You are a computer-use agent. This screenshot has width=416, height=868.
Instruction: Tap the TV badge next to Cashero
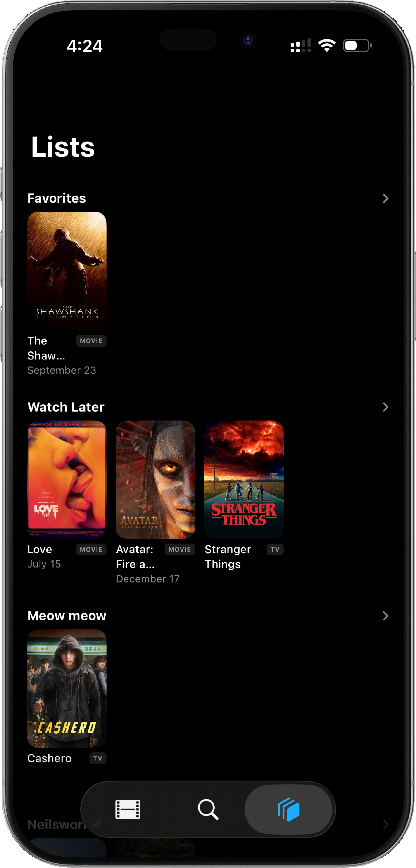pyautogui.click(x=98, y=758)
